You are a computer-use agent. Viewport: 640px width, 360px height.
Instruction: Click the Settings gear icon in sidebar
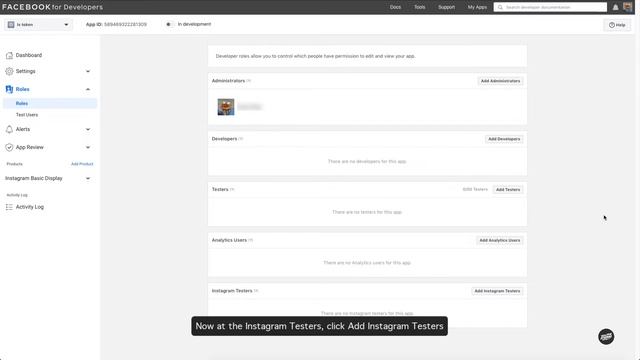[x=9, y=71]
